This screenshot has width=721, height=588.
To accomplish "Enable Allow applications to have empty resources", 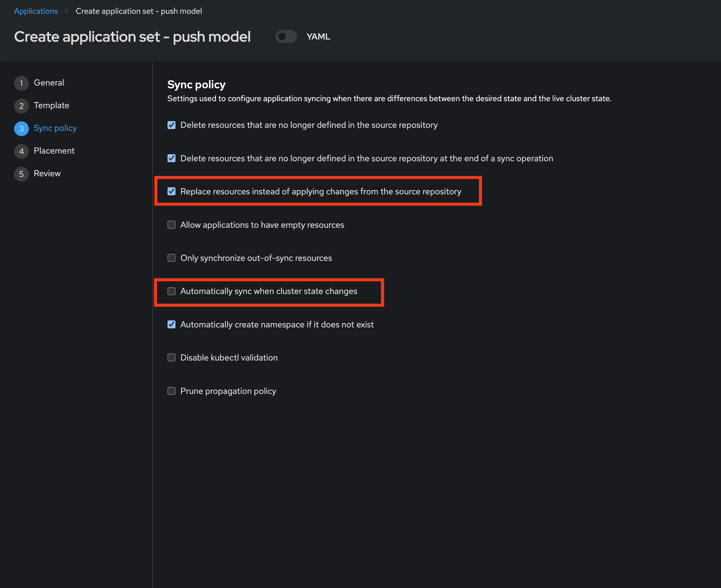I will click(172, 225).
